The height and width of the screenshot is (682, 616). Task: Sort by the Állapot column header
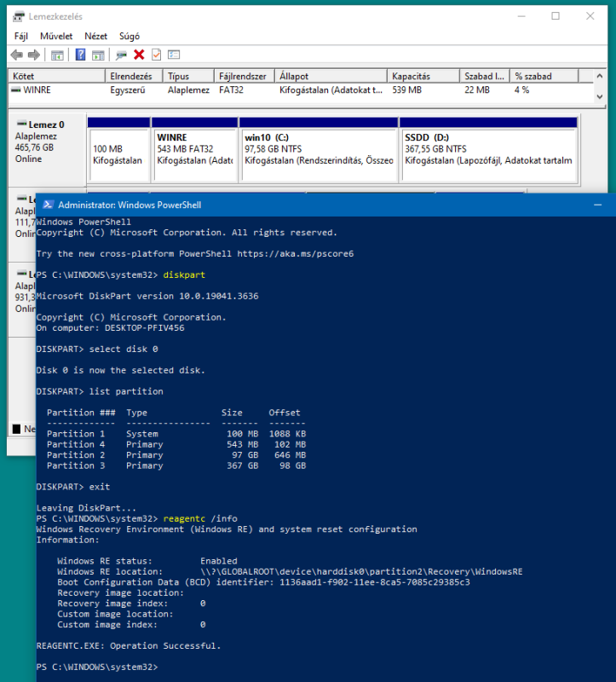(331, 76)
